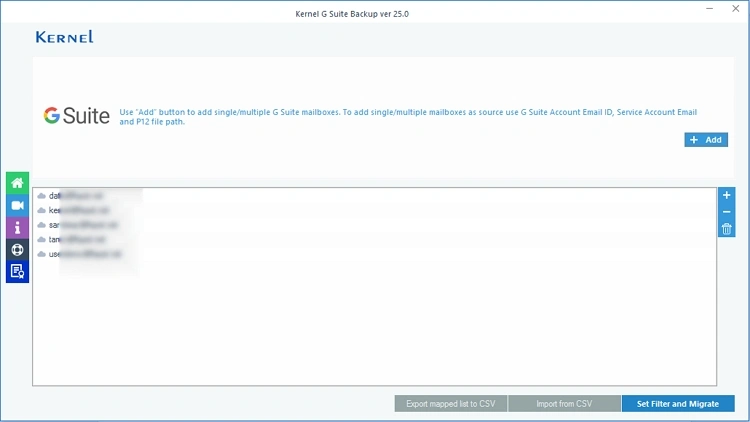The height and width of the screenshot is (422, 750).
Task: Click Set Filter and Migrate button
Action: point(678,404)
